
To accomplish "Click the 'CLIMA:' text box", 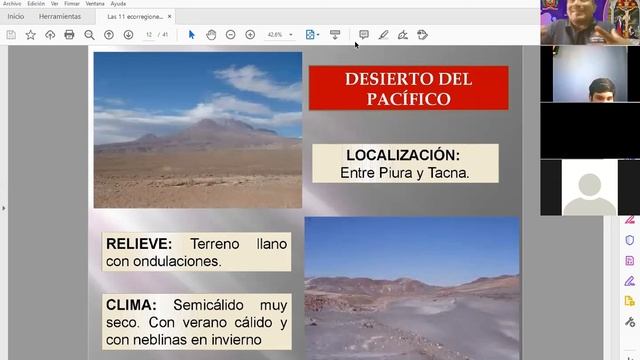I will point(197,322).
